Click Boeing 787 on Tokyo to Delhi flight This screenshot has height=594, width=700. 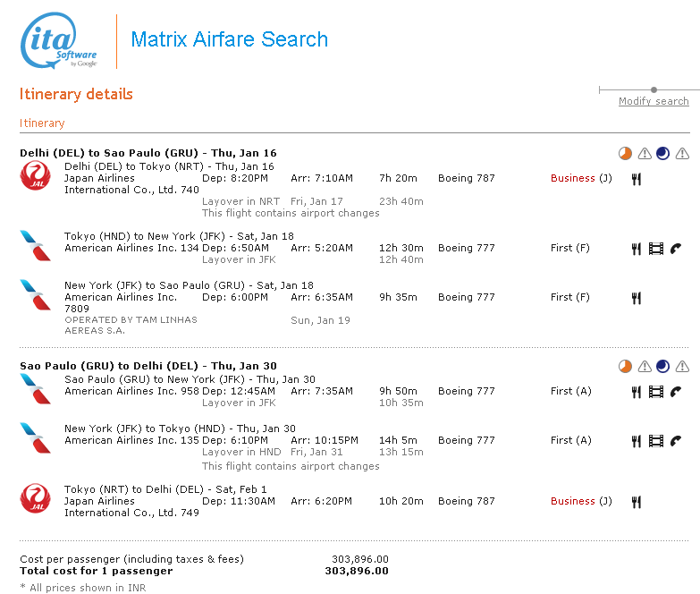[467, 501]
